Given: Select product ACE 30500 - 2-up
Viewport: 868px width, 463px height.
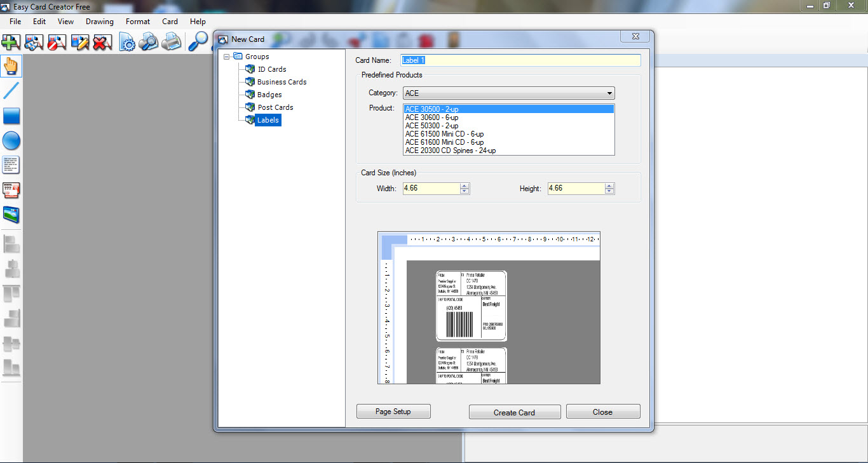Looking at the screenshot, I should tap(509, 109).
